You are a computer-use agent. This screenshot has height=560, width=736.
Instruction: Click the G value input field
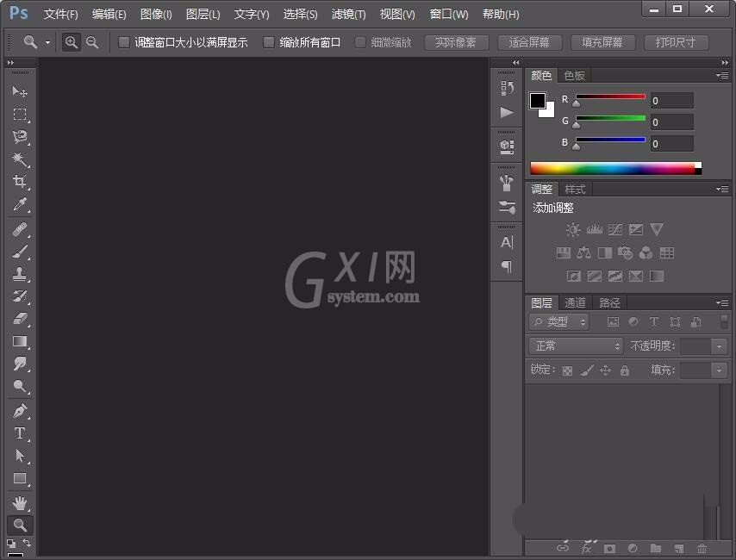tap(671, 122)
